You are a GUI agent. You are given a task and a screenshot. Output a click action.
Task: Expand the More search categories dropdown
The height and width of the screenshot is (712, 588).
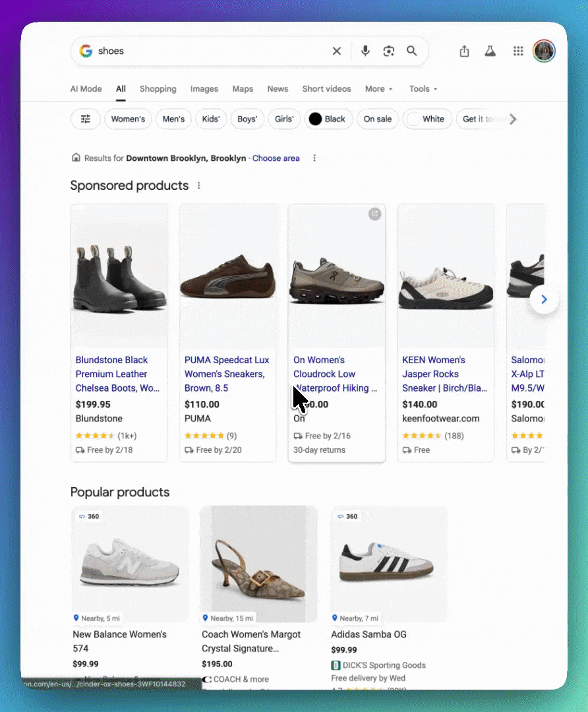click(x=378, y=89)
